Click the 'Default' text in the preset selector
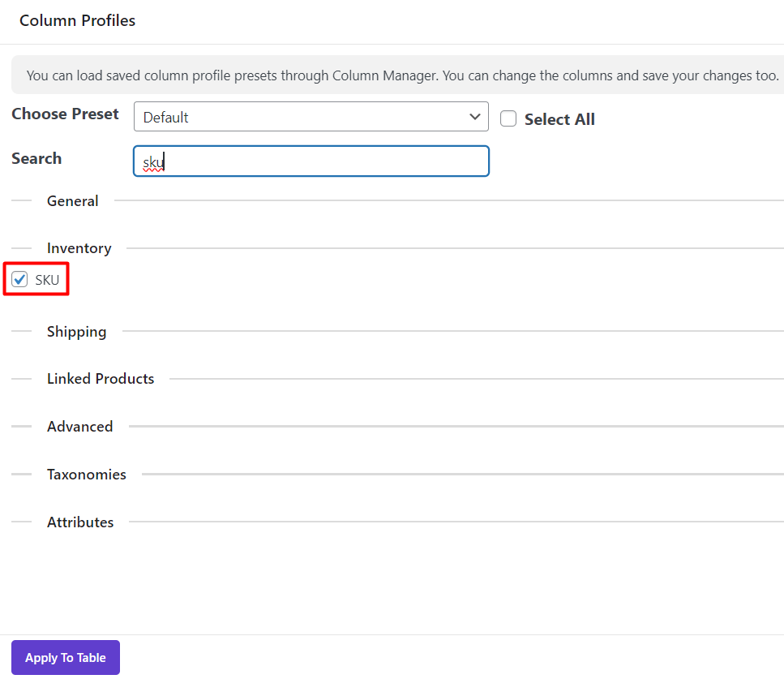Screen dimensions: 784x679 (165, 118)
